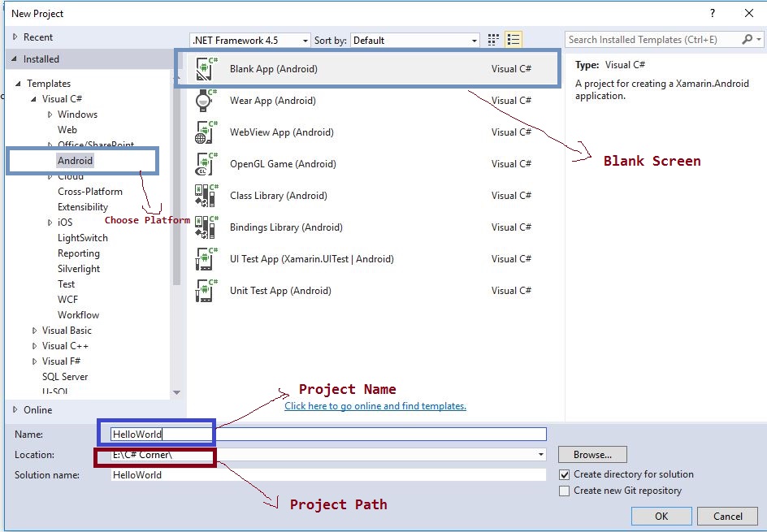Click the OpenGL Game (Android) template name

[x=283, y=164]
